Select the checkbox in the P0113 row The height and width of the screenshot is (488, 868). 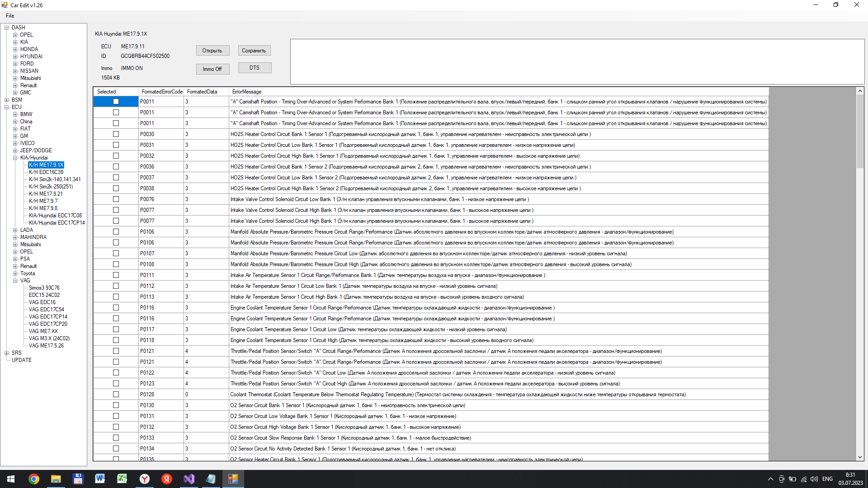coord(116,297)
